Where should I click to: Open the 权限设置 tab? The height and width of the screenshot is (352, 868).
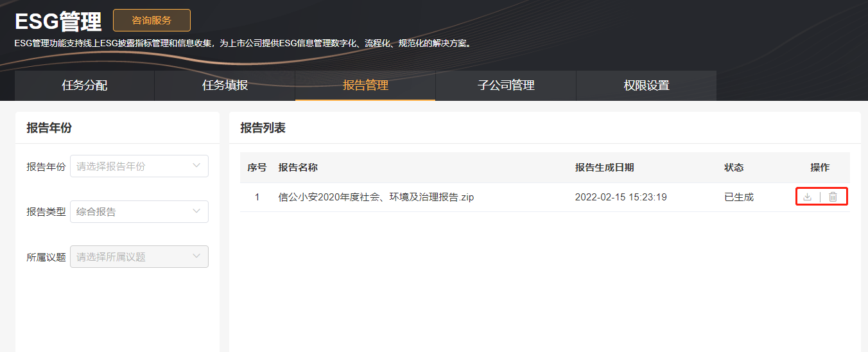click(x=647, y=85)
